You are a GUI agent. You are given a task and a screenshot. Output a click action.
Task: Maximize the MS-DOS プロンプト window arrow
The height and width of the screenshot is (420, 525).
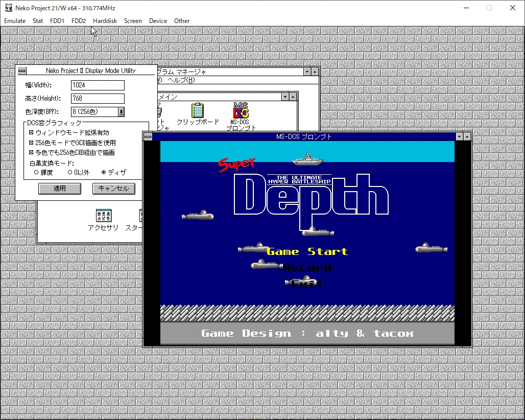[467, 136]
